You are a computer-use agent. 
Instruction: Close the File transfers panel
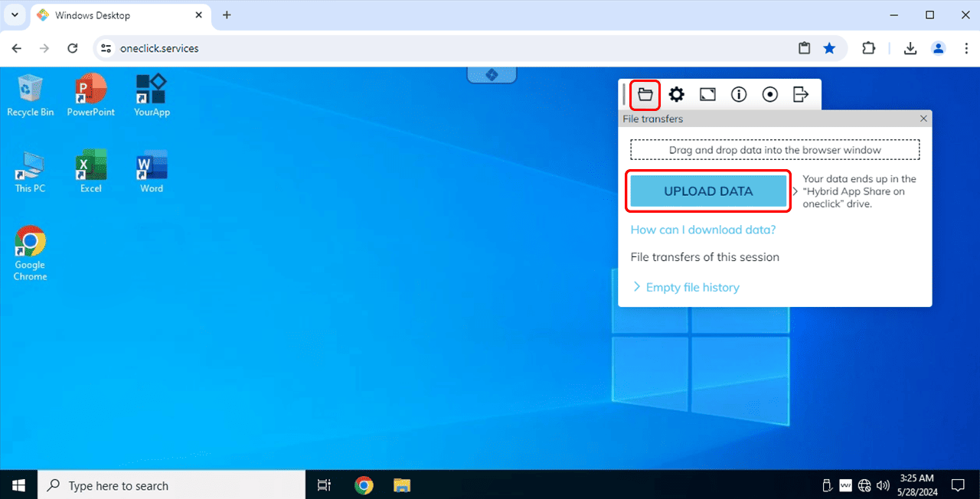click(923, 119)
